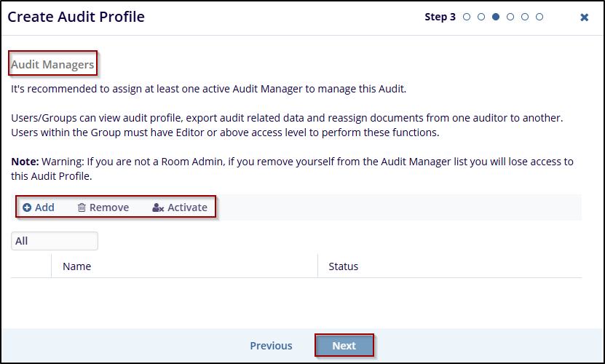605x364 pixels.
Task: Click the Create Audit Profile title
Action: tap(76, 17)
